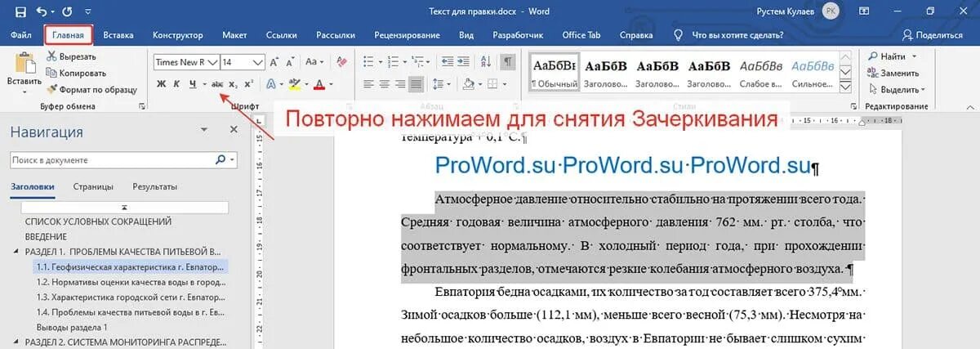Create a numbered list
The image size is (980, 349).
click(395, 62)
